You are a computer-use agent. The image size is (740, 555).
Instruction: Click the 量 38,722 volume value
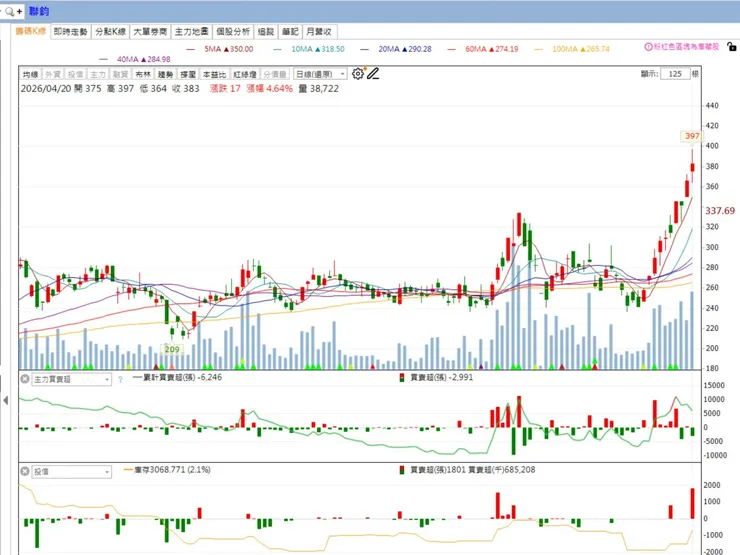tap(319, 89)
